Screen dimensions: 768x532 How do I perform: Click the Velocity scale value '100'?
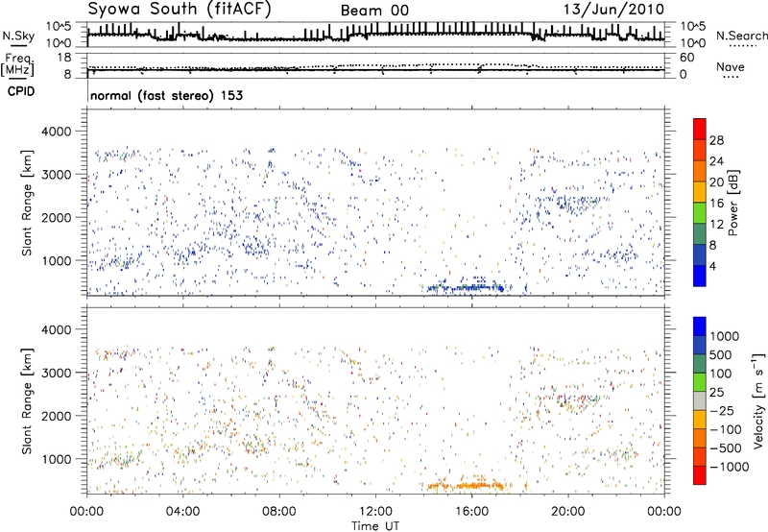pyautogui.click(x=721, y=374)
